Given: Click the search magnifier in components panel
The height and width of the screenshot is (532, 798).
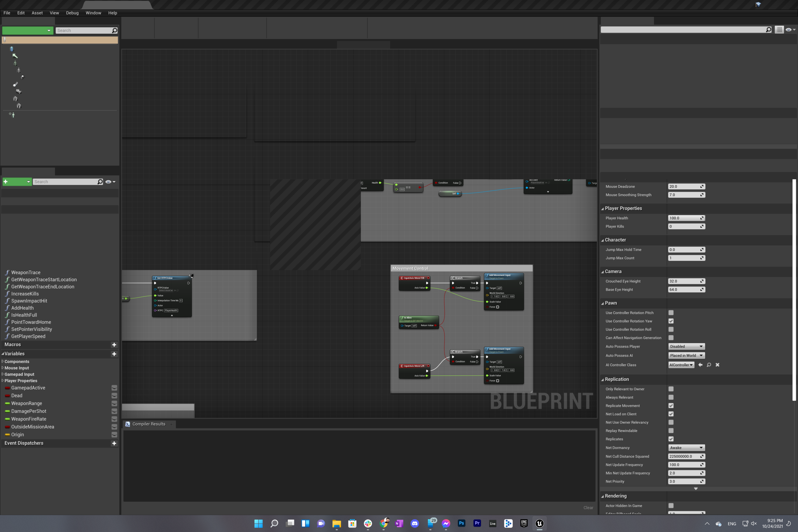Looking at the screenshot, I should point(114,31).
